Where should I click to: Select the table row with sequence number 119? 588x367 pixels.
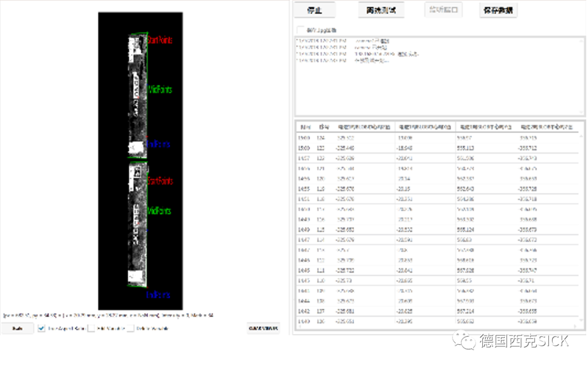[x=437, y=189]
